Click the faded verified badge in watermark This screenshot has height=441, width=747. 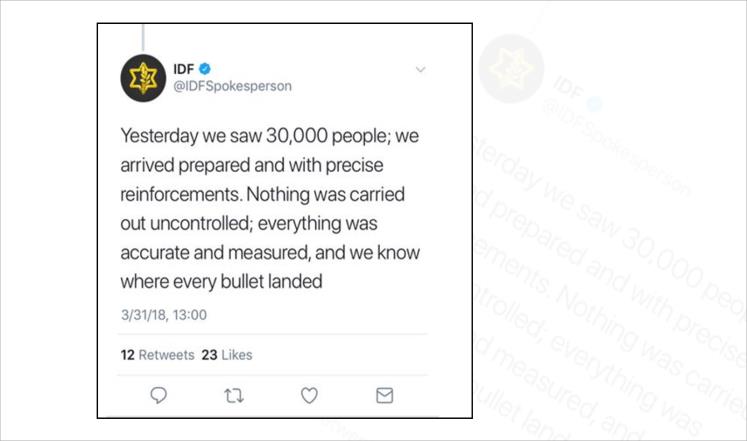[x=594, y=104]
